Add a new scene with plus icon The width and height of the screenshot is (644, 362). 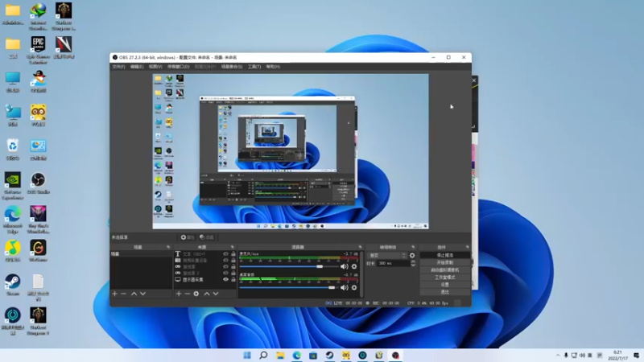(x=115, y=294)
